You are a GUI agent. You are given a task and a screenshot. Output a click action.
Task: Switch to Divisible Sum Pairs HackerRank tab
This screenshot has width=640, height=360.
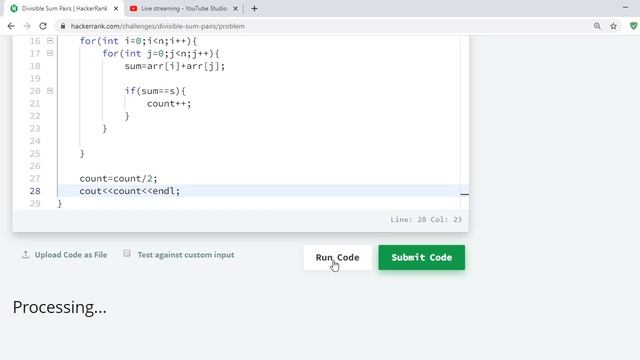click(64, 9)
